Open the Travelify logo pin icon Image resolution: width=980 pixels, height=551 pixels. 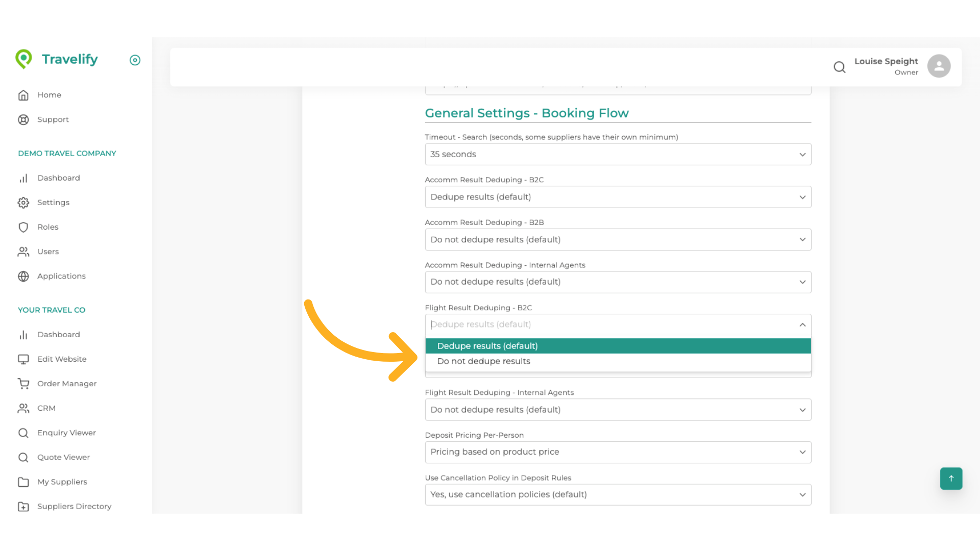click(23, 59)
